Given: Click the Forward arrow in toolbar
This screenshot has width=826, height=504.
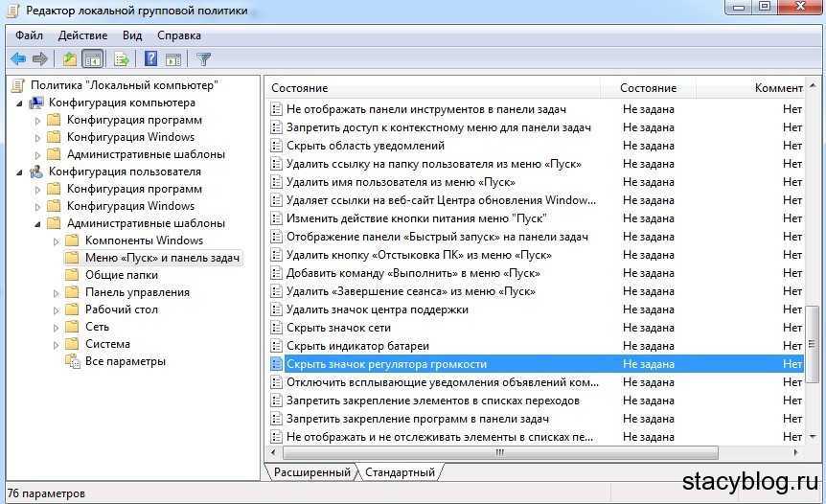Looking at the screenshot, I should pyautogui.click(x=41, y=58).
